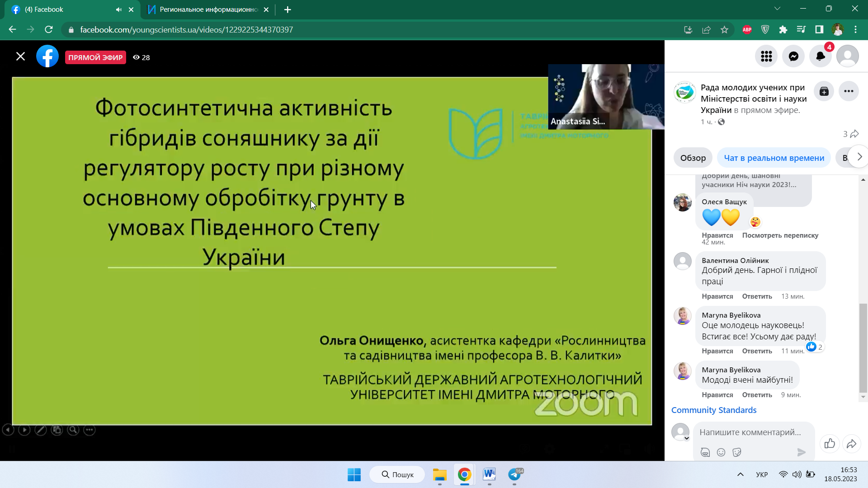Click the Напишите комментарий input field
868x488 pixels.
coord(750,432)
